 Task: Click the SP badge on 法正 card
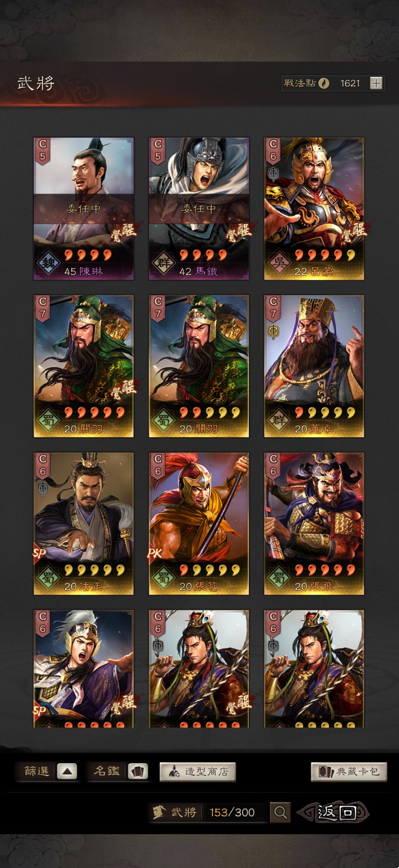39,553
